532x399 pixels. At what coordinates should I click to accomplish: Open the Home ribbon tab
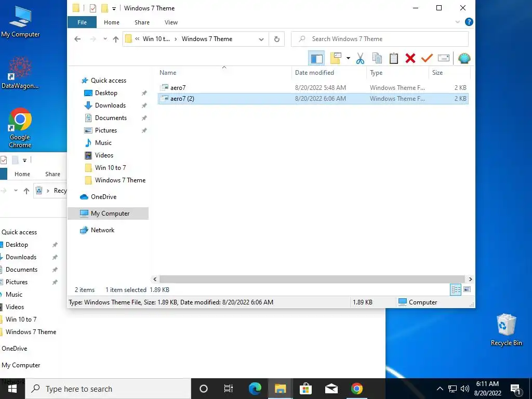point(112,22)
